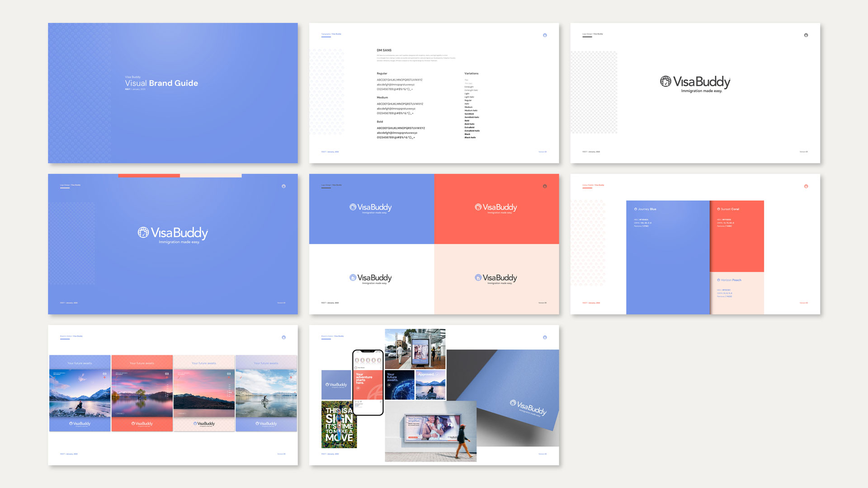Click the globe icon beside the Sunset Coral label
868x488 pixels.
(719, 209)
